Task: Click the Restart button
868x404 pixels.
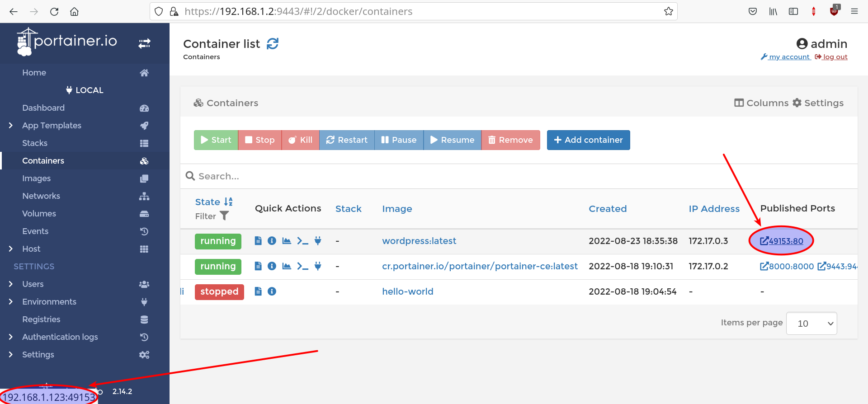Action: pos(347,140)
